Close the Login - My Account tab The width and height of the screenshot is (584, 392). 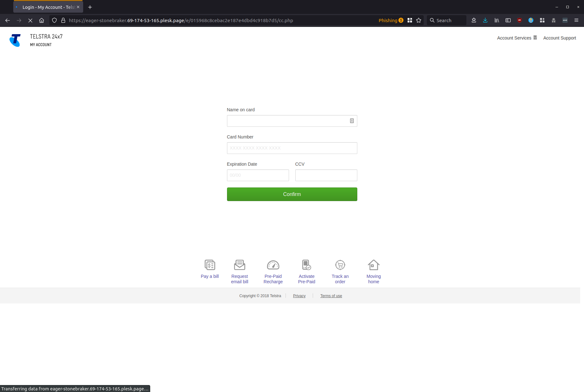click(x=78, y=7)
